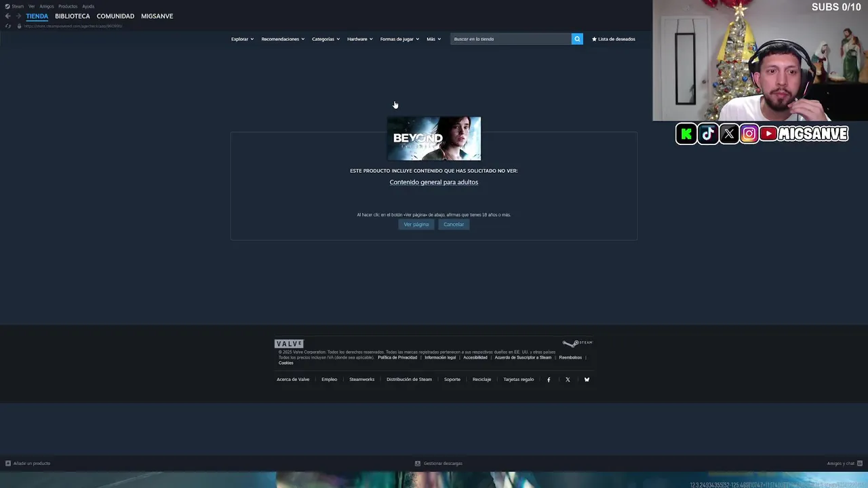
Task: Expand the Recomendaciones dropdown
Action: click(x=283, y=39)
